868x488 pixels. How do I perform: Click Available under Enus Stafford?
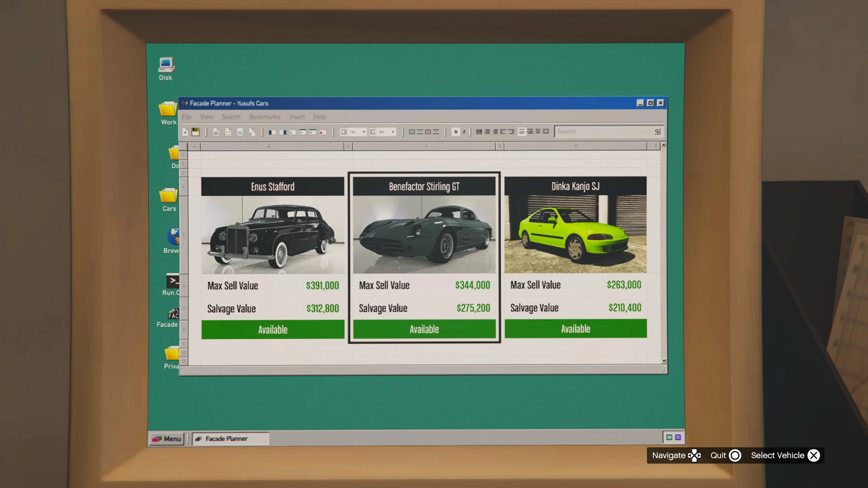(273, 329)
